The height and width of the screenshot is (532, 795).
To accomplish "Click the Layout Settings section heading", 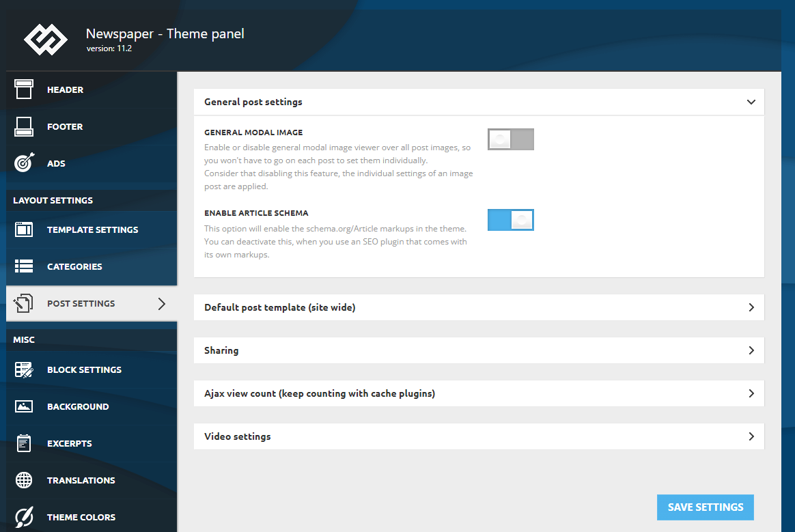I will click(53, 200).
